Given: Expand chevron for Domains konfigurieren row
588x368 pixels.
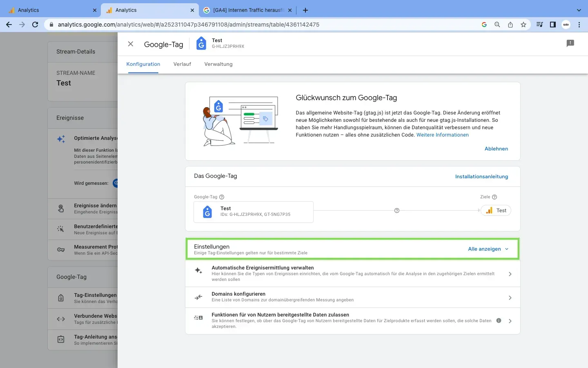Looking at the screenshot, I should click(510, 298).
